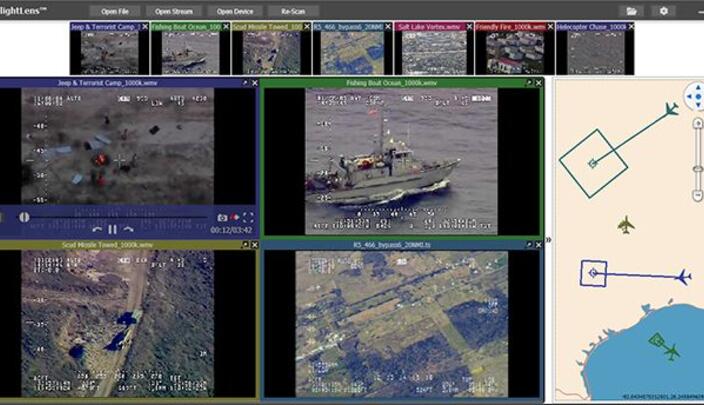Screen dimensions: 704x405
Task: Enter fullscreen on Jeep & Terrorist Camp video
Action: [x=248, y=217]
